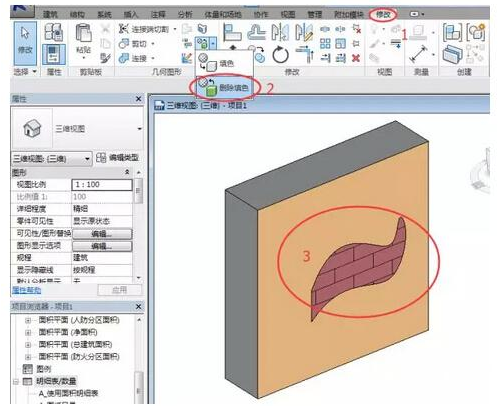Click the Create Assembly icon
The image size is (498, 406).
453,32
